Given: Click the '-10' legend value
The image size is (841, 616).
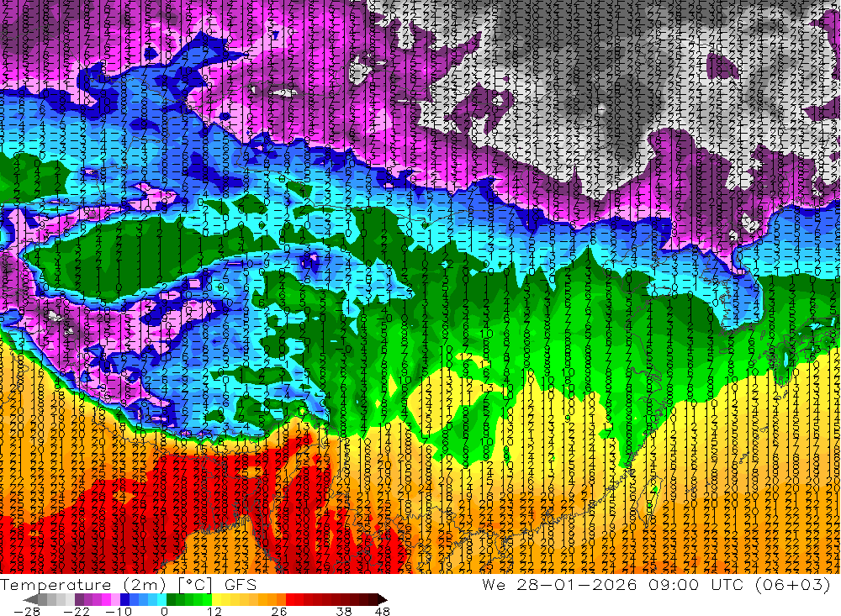Looking at the screenshot, I should coord(118,612).
